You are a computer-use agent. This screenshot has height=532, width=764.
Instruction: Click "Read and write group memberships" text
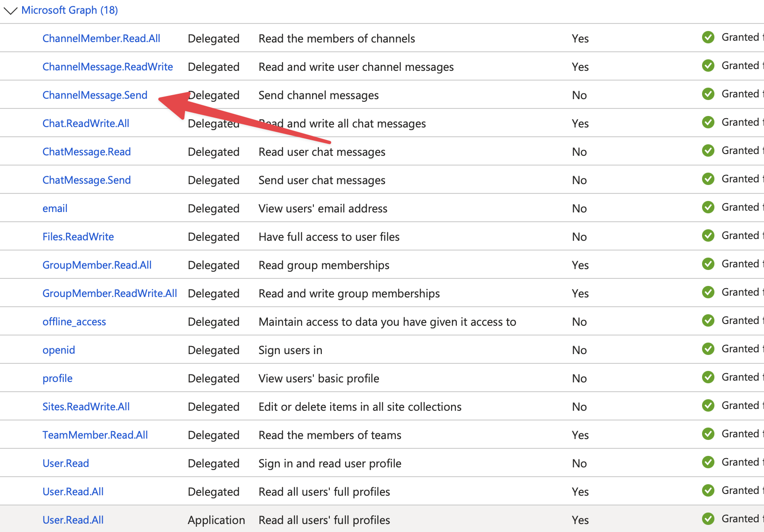point(349,293)
